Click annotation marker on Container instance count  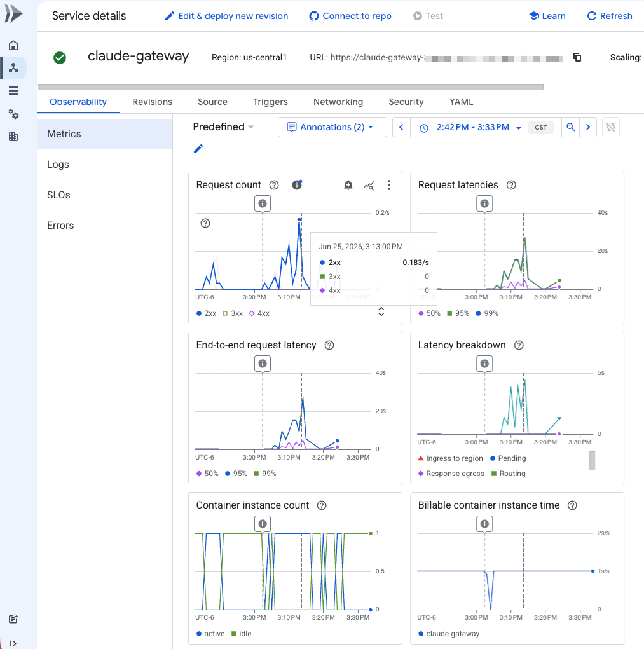point(263,524)
